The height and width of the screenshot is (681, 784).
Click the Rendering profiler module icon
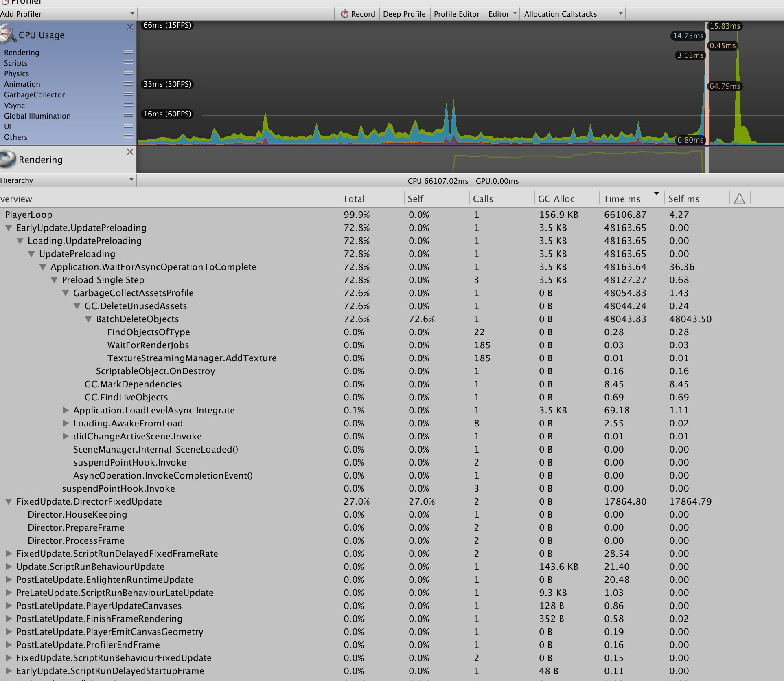pos(8,159)
